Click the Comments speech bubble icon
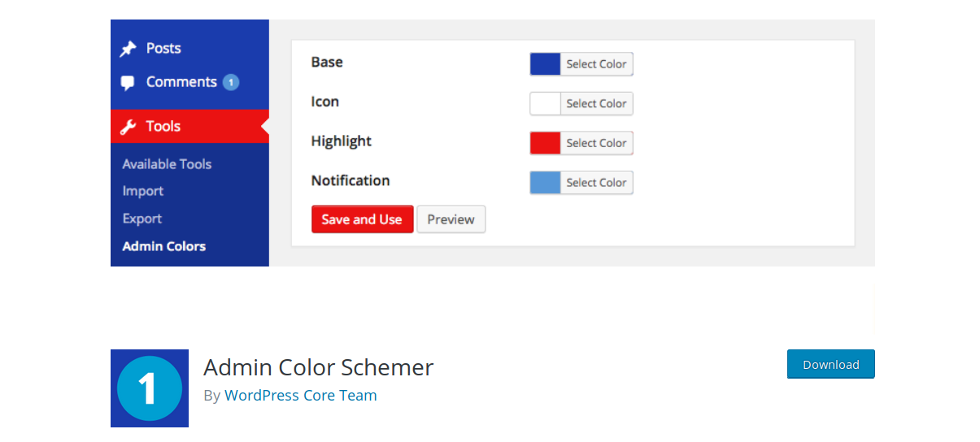The height and width of the screenshot is (442, 980). pos(128,83)
